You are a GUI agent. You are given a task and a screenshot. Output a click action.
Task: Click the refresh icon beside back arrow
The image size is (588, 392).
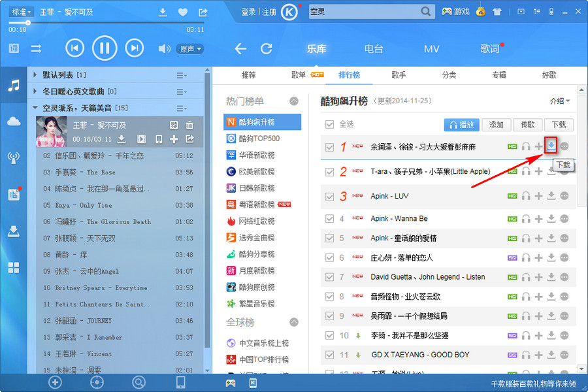[267, 48]
